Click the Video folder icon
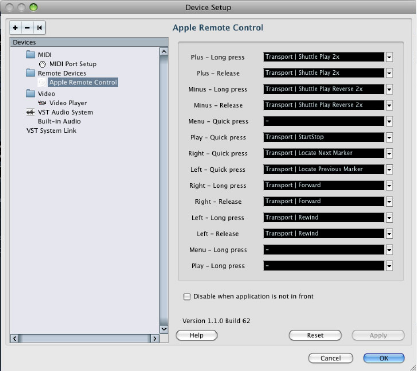 pyautogui.click(x=30, y=93)
